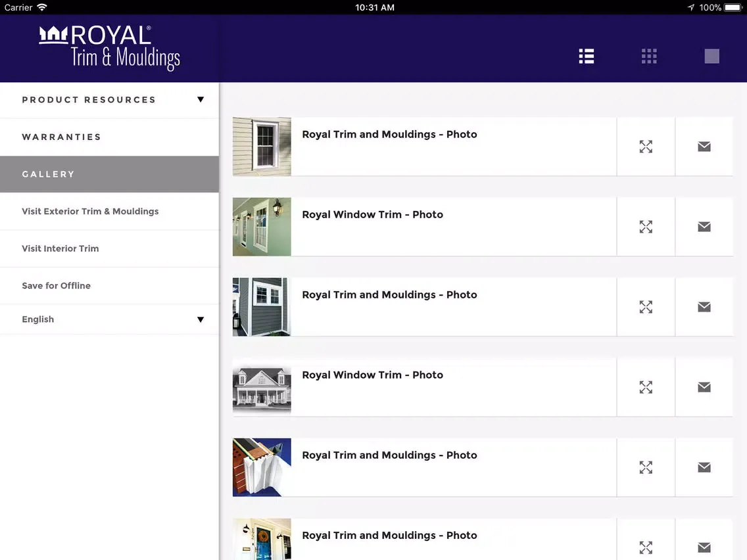Select first "Royal Trim and Mouldings - Photo" title
747x560 pixels.
click(389, 134)
